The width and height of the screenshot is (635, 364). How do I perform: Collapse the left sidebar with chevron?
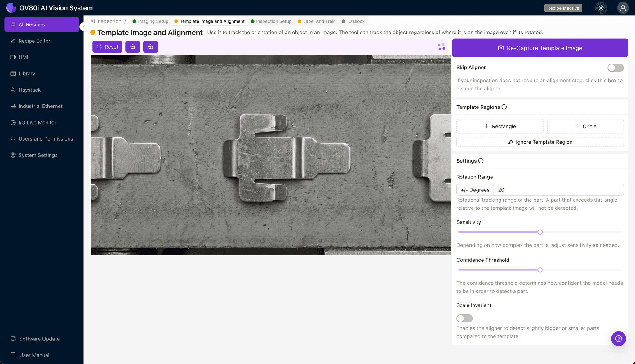click(84, 27)
